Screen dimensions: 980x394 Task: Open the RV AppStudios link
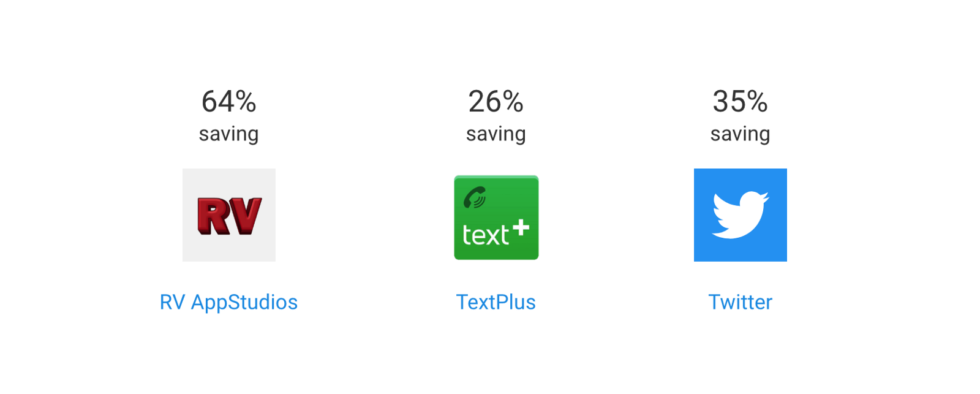coord(228,302)
